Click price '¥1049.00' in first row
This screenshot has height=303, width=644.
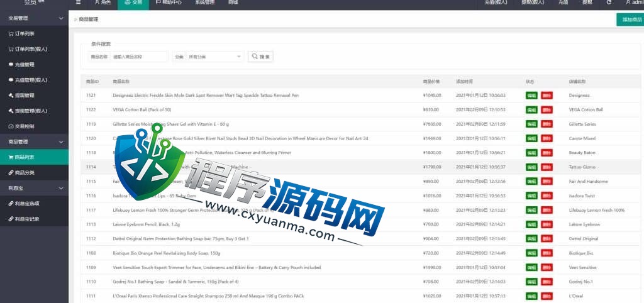pyautogui.click(x=431, y=96)
